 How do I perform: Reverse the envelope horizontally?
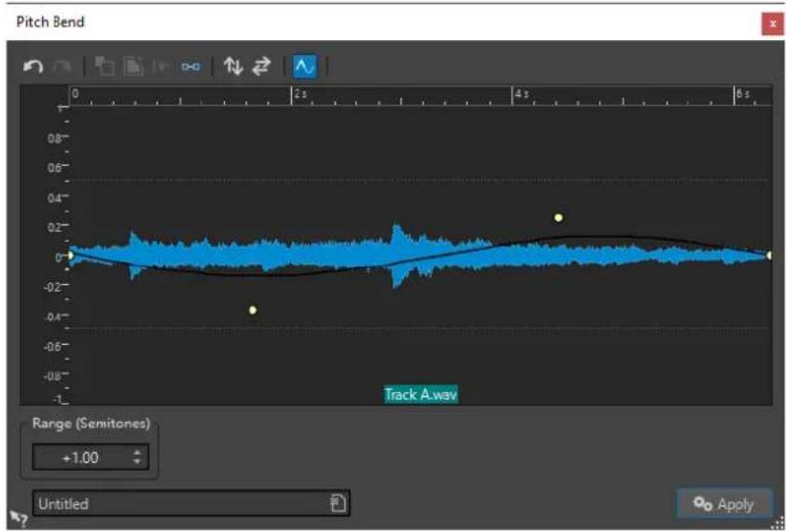pos(261,66)
